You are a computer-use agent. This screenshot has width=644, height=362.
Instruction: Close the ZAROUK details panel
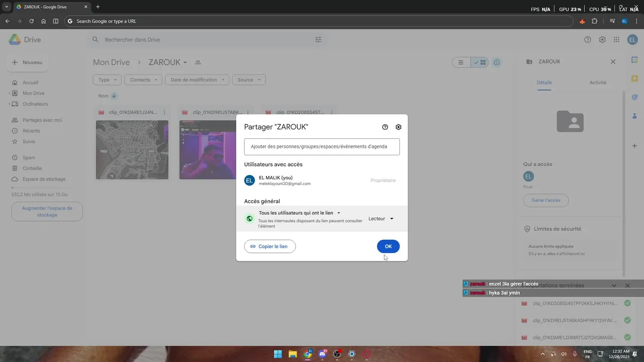[x=613, y=61]
